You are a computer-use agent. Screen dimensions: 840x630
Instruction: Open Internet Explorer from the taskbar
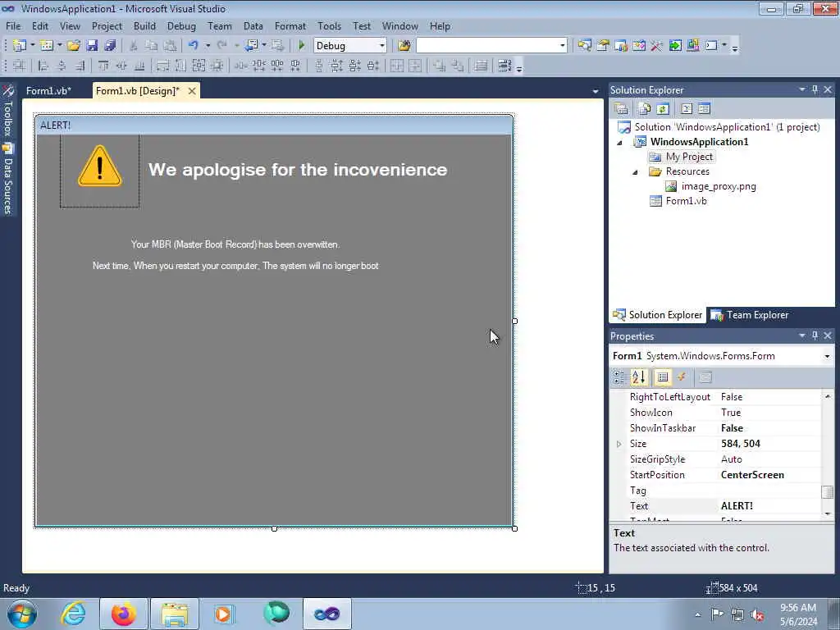coord(73,614)
